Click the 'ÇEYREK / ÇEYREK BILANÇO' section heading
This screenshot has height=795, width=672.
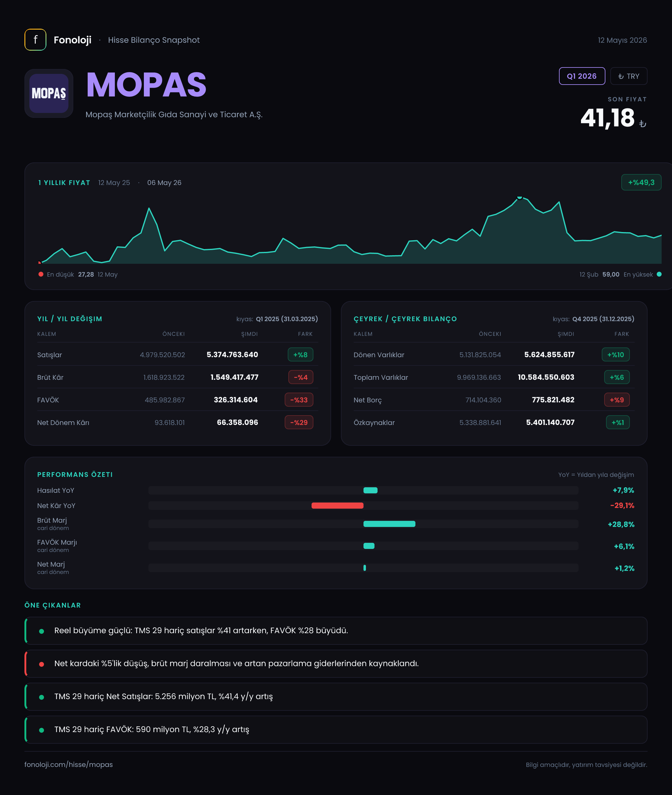coord(405,319)
